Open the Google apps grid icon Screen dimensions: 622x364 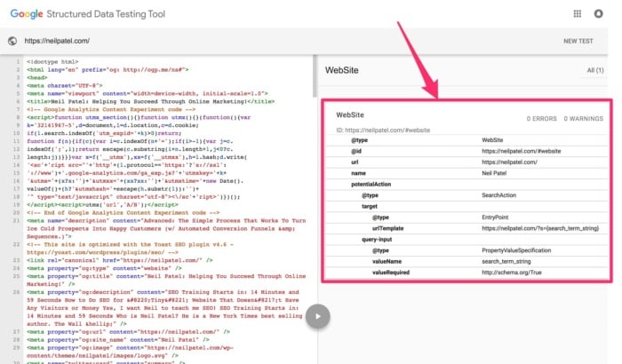click(x=578, y=14)
